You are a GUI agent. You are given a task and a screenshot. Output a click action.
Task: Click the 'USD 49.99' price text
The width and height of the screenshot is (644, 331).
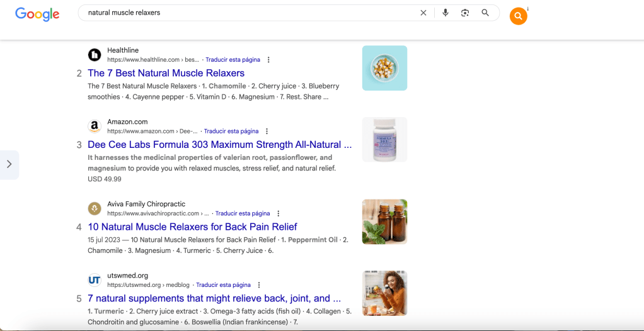[x=105, y=179]
